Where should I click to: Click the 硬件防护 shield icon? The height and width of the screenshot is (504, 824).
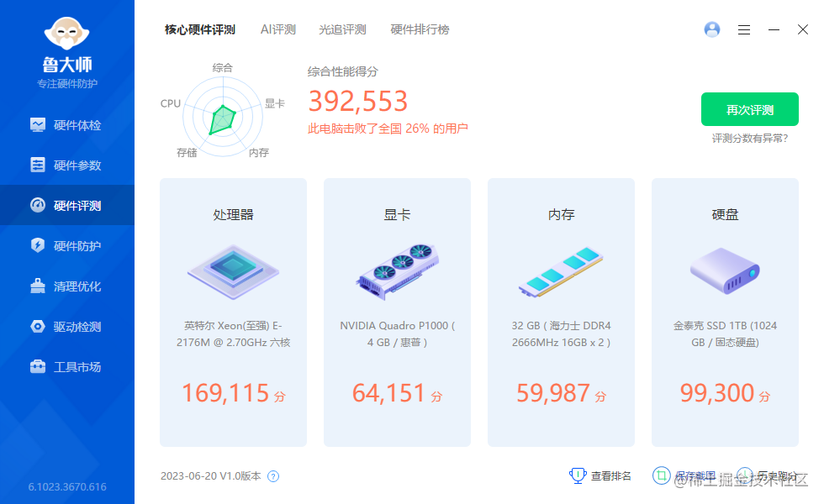pyautogui.click(x=38, y=245)
